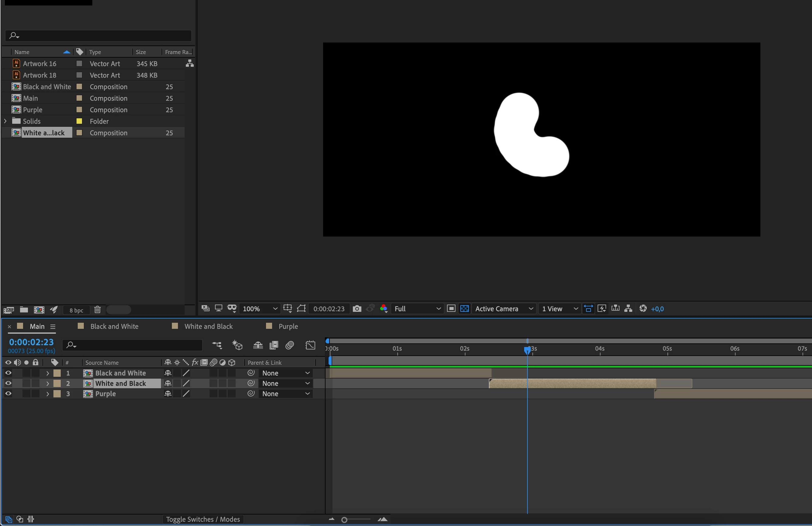Open the Full resolution dropdown

[x=417, y=309]
